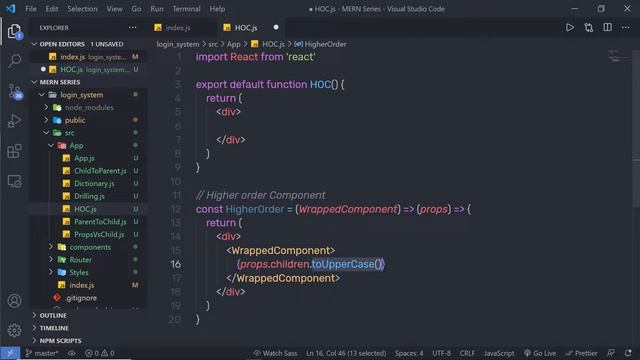Change line ending via CRLF

(467, 353)
